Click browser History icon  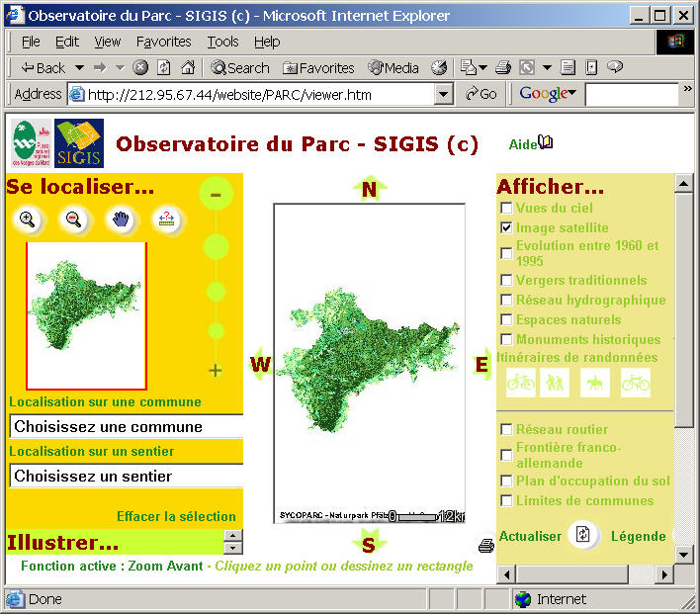(439, 68)
